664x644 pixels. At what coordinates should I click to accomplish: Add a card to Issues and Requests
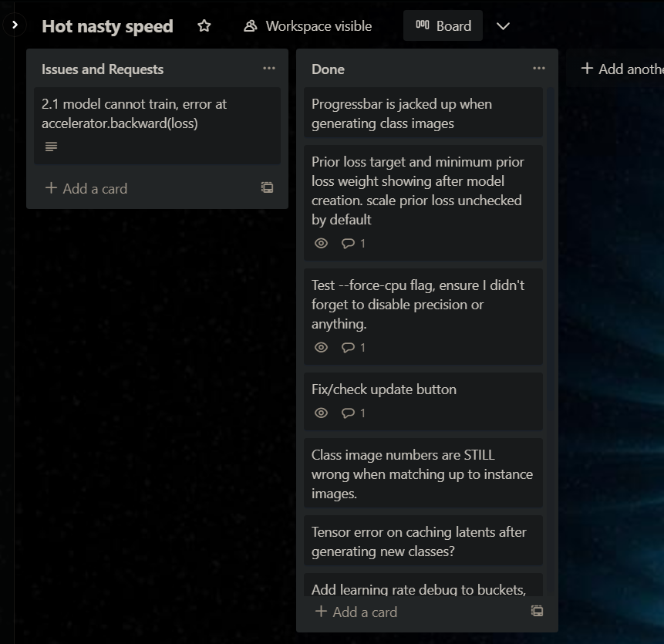(86, 188)
